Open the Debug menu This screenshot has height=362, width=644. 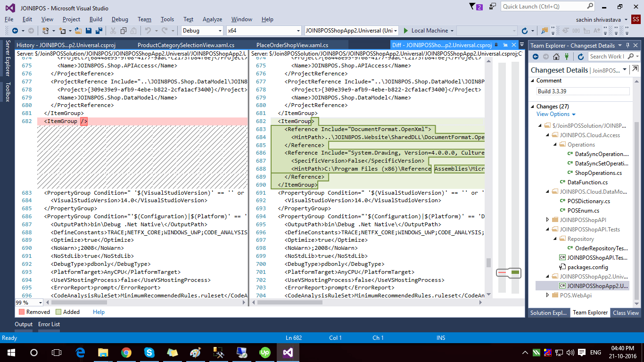[120, 19]
